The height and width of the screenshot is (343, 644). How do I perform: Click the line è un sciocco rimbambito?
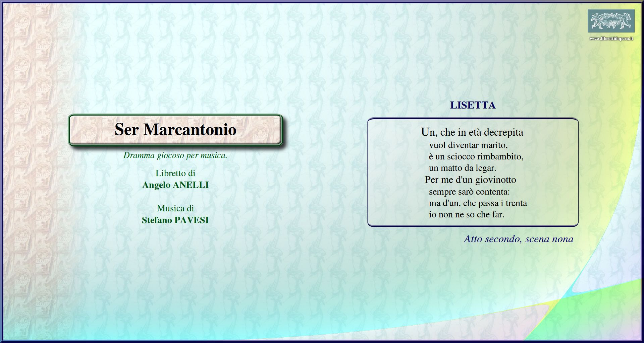(476, 156)
